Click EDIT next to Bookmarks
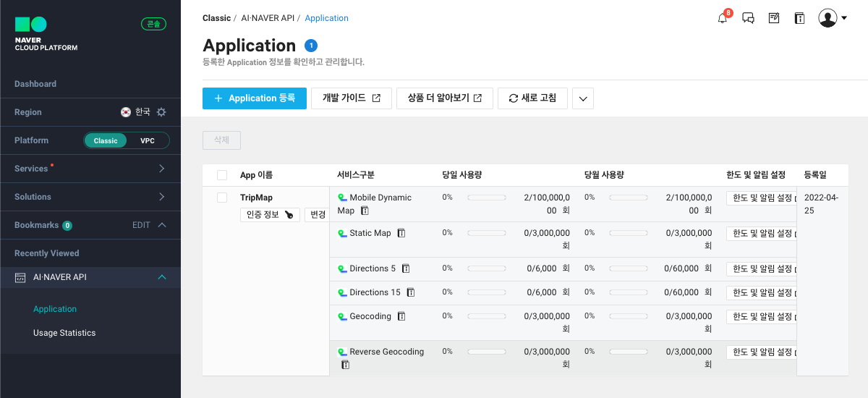Image resolution: width=868 pixels, height=398 pixels. pyautogui.click(x=141, y=225)
